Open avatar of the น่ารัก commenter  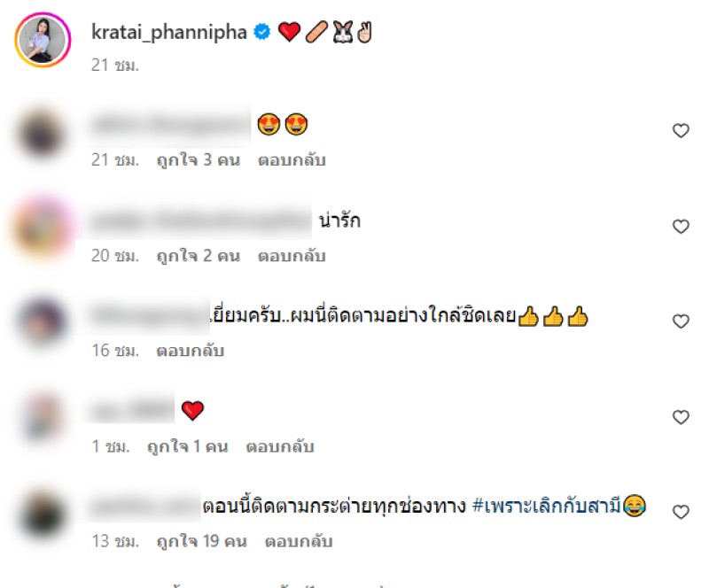[x=43, y=227]
